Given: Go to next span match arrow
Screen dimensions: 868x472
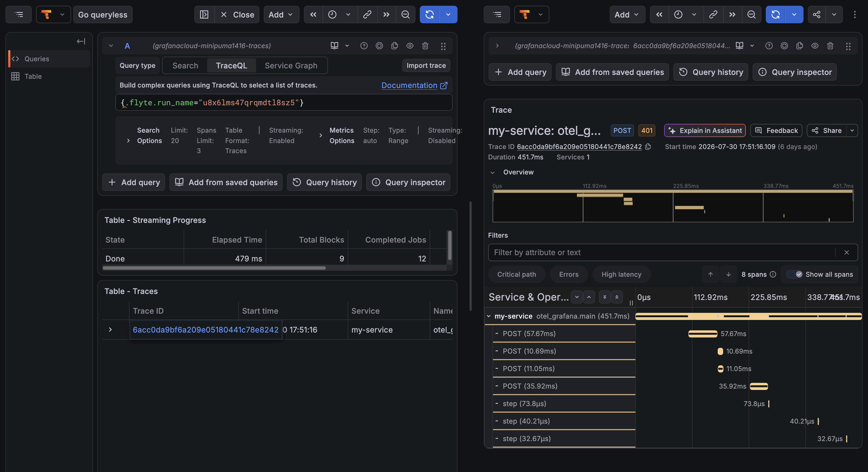Looking at the screenshot, I should pos(729,275).
